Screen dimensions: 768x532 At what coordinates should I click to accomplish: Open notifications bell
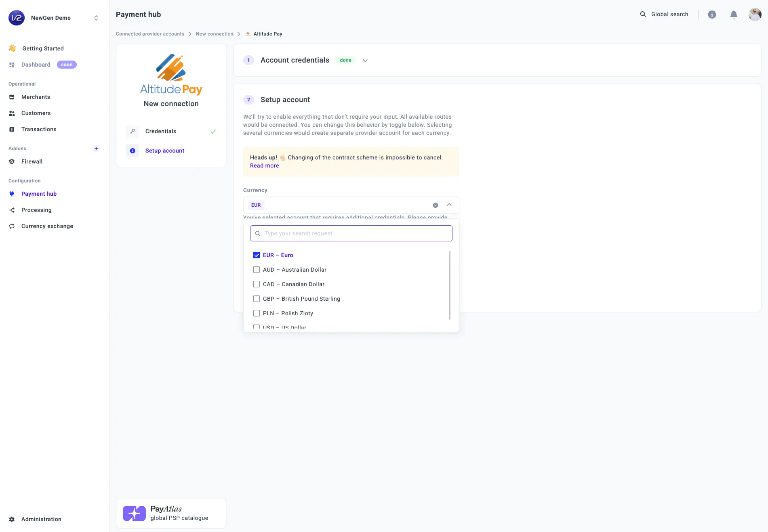tap(734, 15)
